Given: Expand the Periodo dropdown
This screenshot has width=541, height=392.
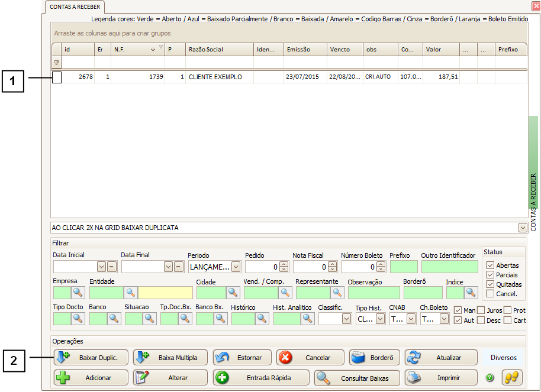Looking at the screenshot, I should click(x=236, y=267).
